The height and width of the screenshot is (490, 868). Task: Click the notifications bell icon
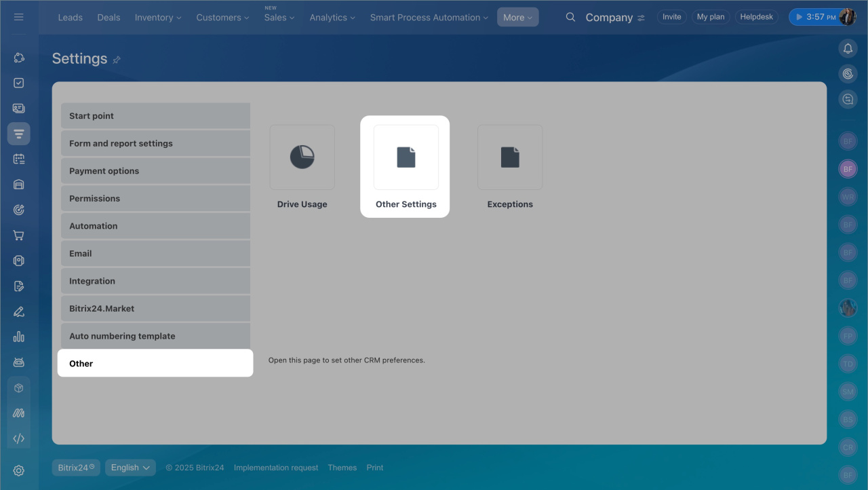coord(848,48)
